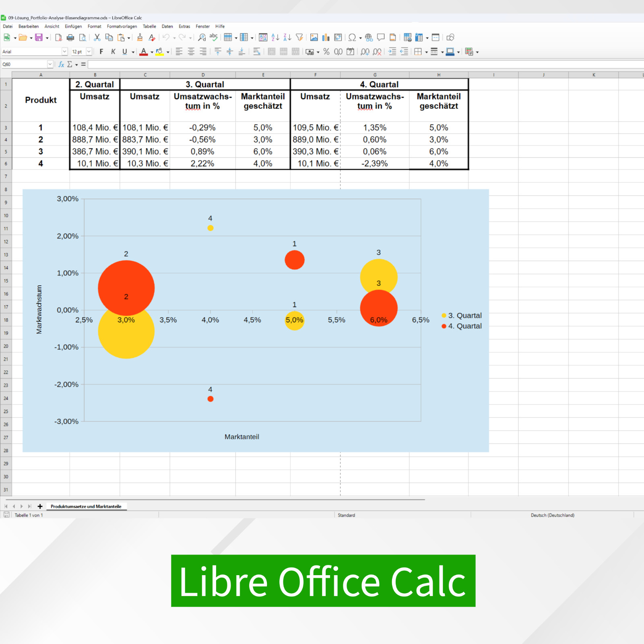
Task: Click the Save document icon
Action: click(x=39, y=37)
